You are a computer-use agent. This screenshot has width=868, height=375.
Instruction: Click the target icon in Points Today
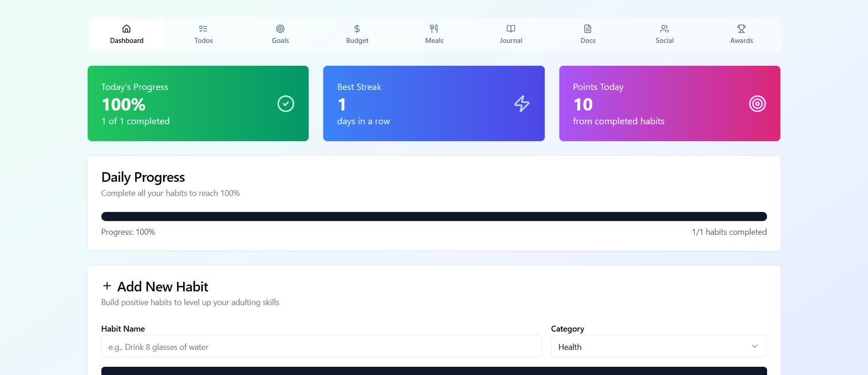[x=757, y=104]
